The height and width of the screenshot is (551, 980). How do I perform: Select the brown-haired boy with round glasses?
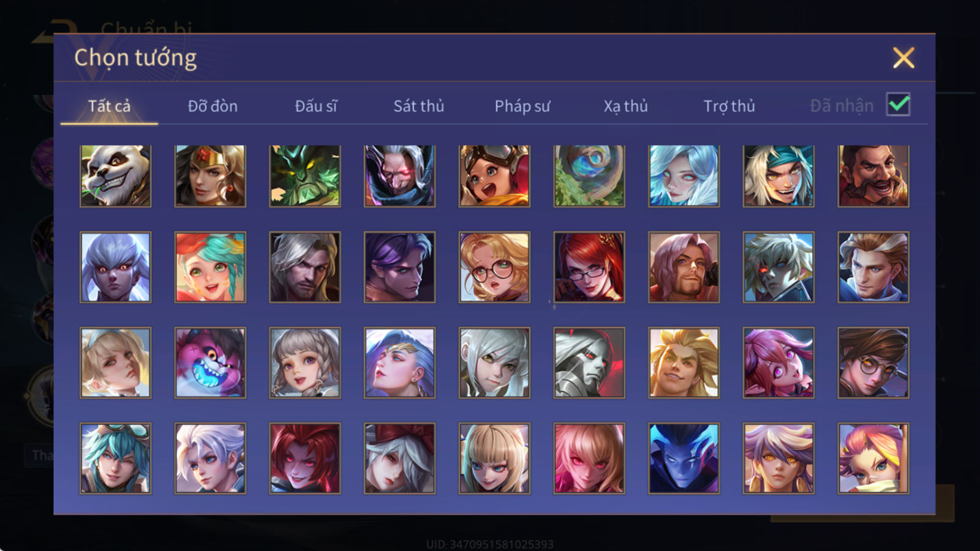[x=873, y=362]
